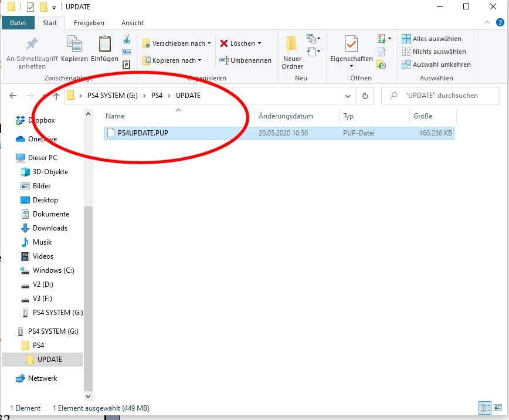Sort by the Name column header
The height and width of the screenshot is (420, 509).
179,116
